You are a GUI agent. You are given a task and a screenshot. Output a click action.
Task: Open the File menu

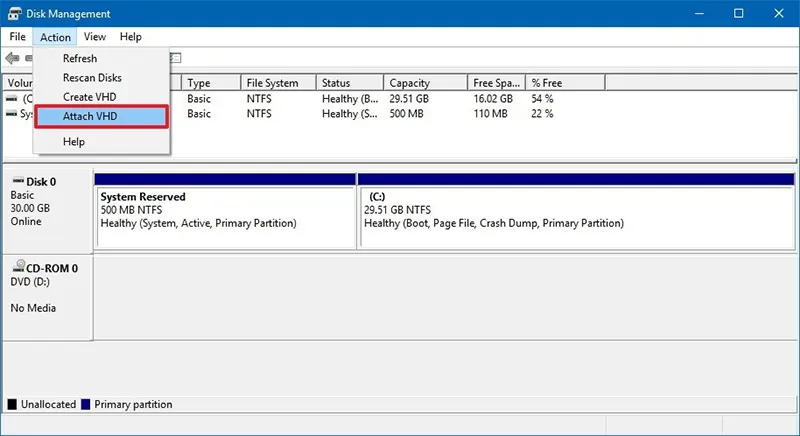click(17, 37)
